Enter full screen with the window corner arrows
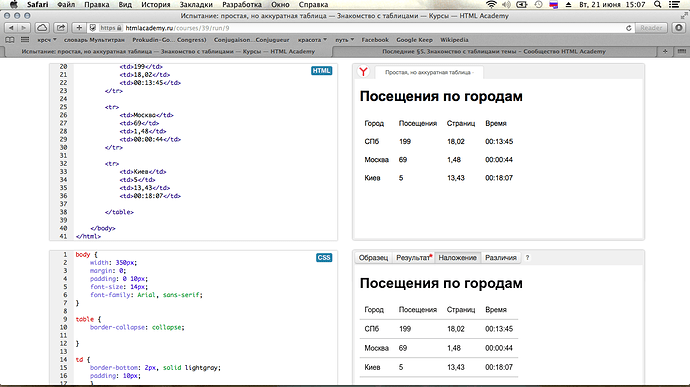The height and width of the screenshot is (387, 690). 684,15
